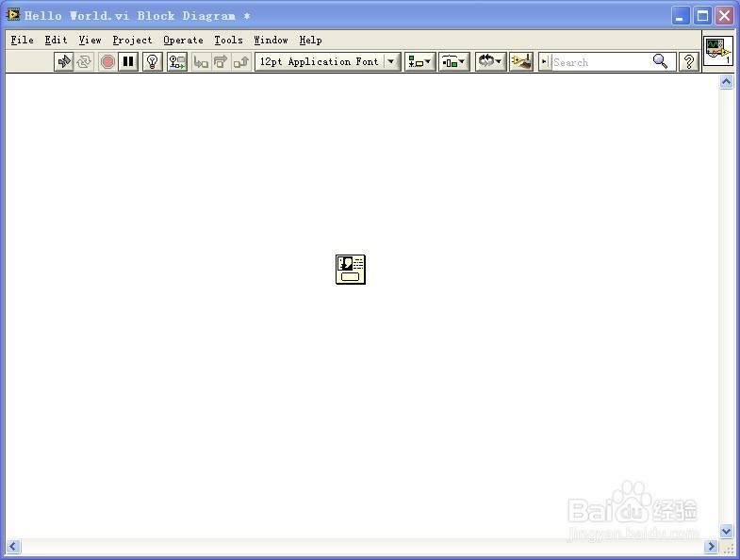This screenshot has height=560, width=740.
Task: Click the Pause button
Action: coord(128,62)
